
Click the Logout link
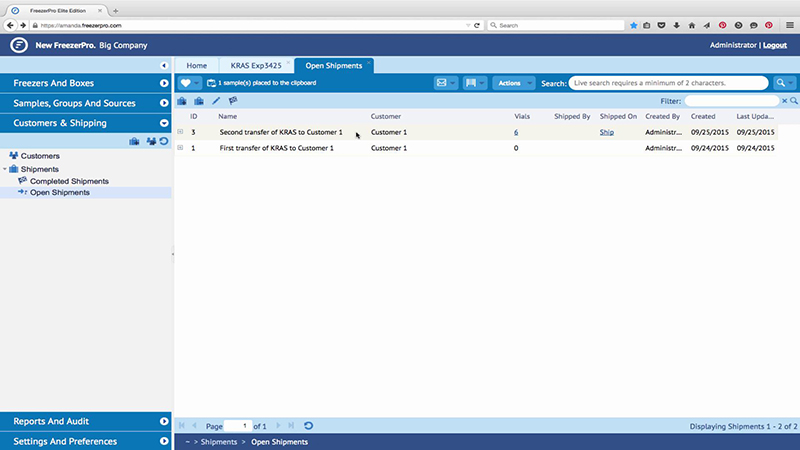click(x=775, y=46)
